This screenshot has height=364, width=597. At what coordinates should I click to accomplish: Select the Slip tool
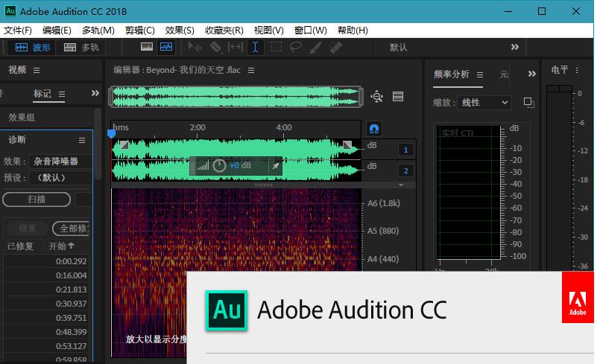tap(236, 47)
